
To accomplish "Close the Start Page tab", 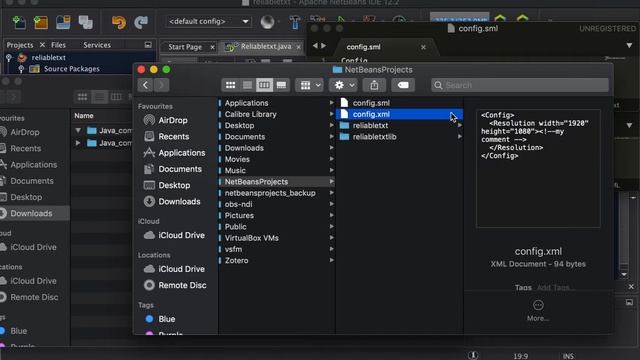I will pos(212,47).
